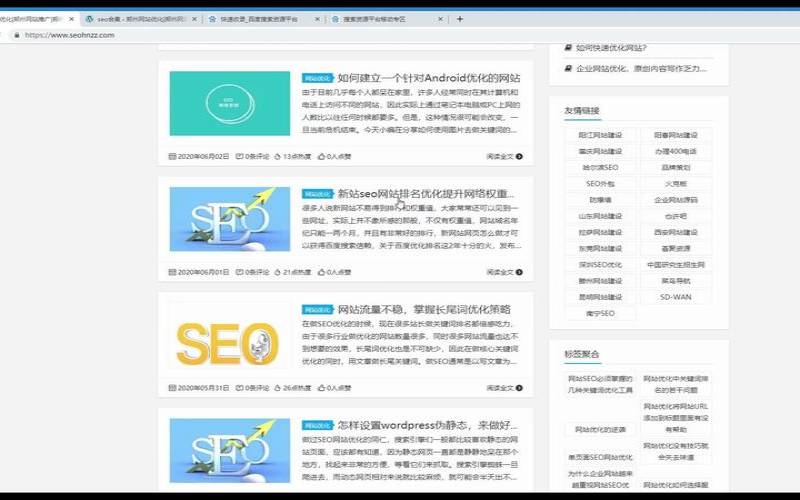Open the 东莞网站建设 friend link
This screenshot has width=800, height=500.
click(x=601, y=248)
